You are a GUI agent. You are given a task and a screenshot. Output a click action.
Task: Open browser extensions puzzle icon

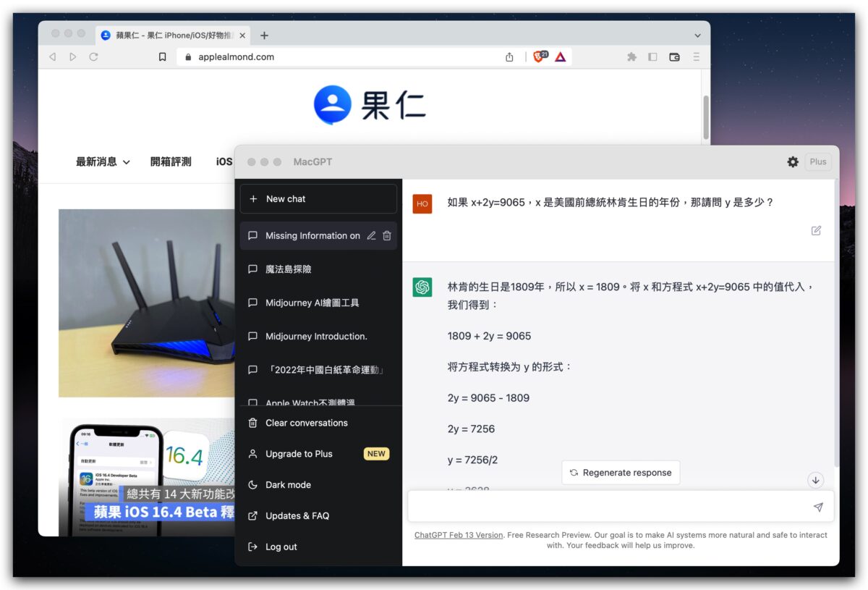click(631, 56)
